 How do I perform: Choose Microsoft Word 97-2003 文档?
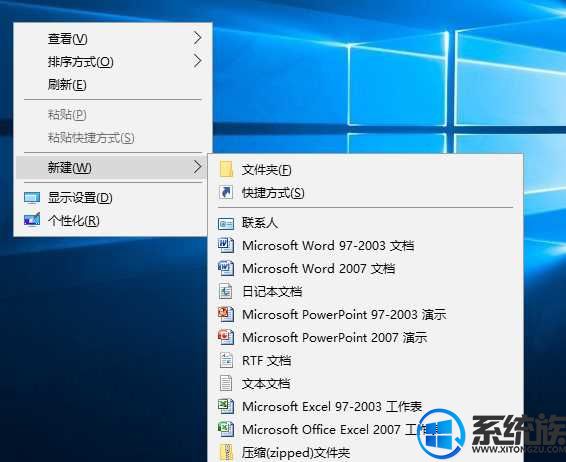point(365,245)
